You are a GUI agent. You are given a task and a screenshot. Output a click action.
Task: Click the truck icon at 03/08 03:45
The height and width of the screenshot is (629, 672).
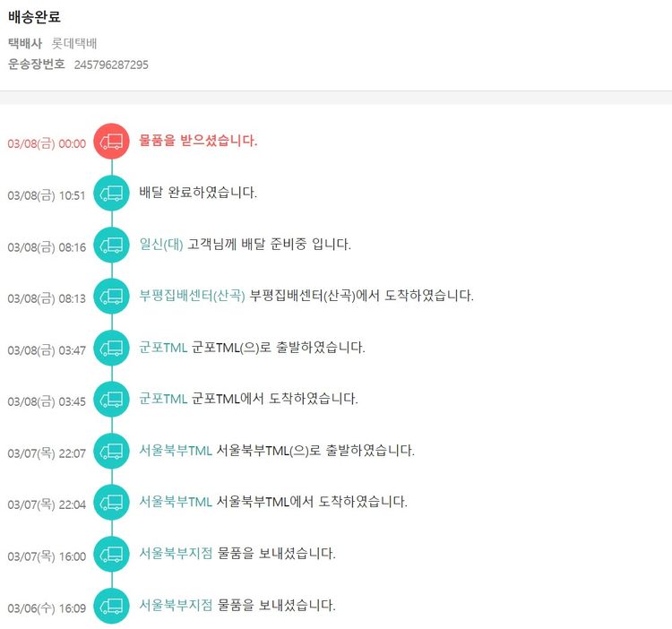click(x=112, y=399)
